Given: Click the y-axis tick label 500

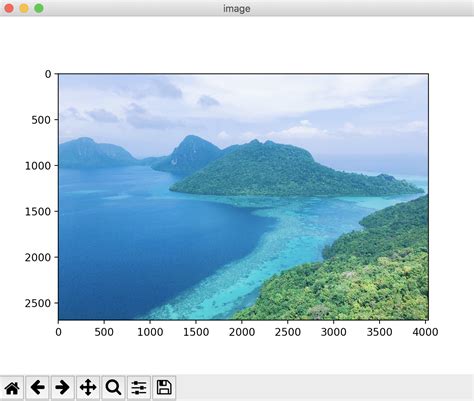Looking at the screenshot, I should tap(42, 120).
